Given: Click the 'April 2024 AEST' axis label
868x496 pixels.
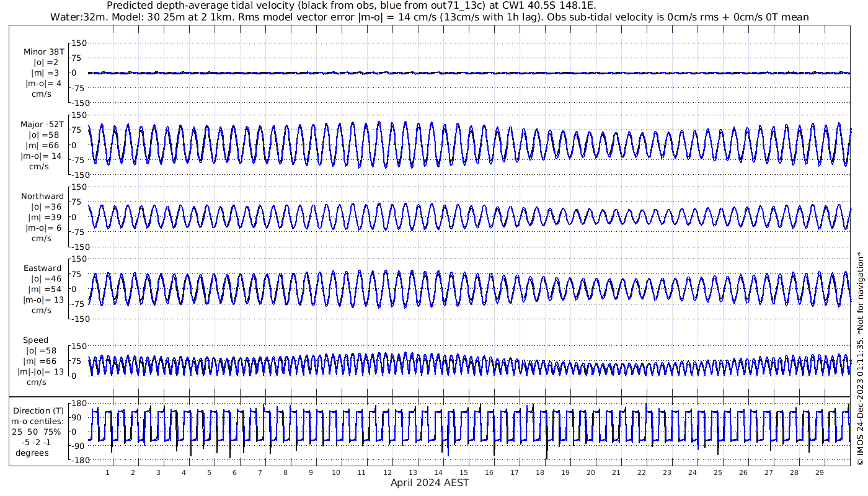Looking at the screenshot, I should coord(430,483).
